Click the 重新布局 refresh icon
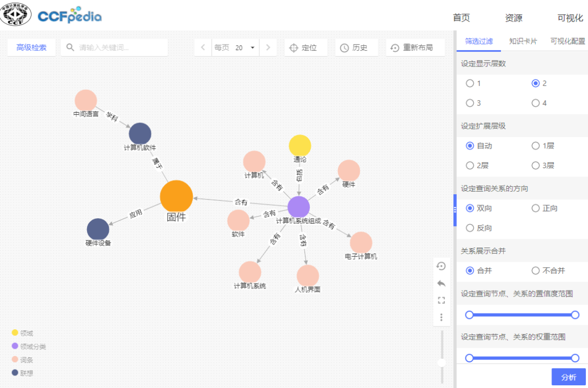The width and height of the screenshot is (588, 388). pyautogui.click(x=395, y=48)
